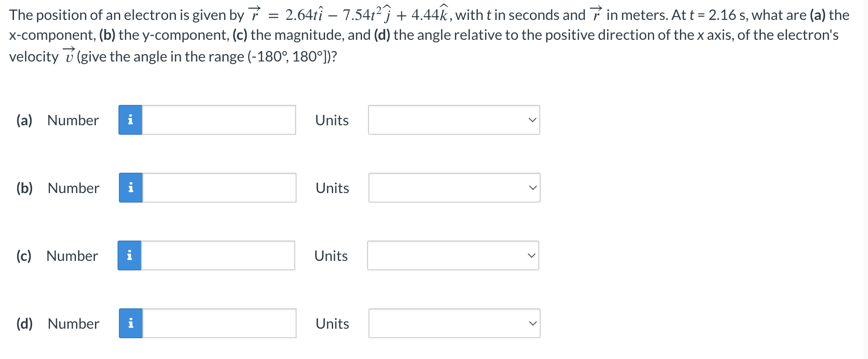Select the info icon for the magnitude answer
Screen dimensions: 868x359
pos(129,255)
